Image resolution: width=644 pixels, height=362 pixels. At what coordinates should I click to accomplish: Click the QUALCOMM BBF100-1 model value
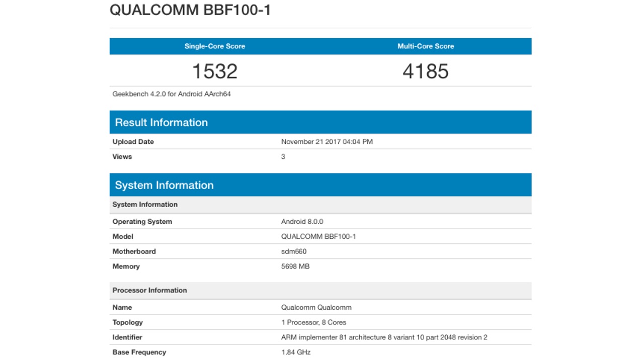tap(318, 236)
